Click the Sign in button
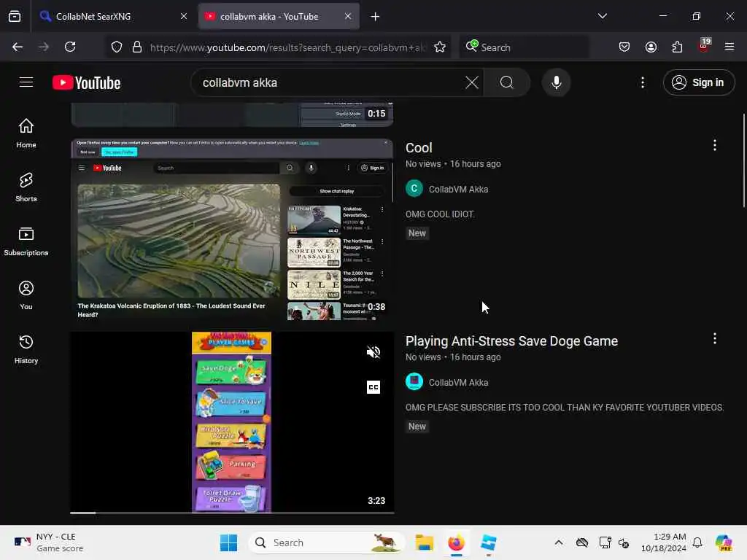 (x=699, y=82)
